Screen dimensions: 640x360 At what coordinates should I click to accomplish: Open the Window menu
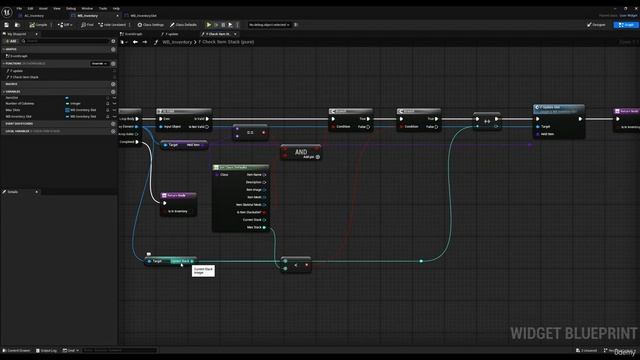[x=87, y=8]
